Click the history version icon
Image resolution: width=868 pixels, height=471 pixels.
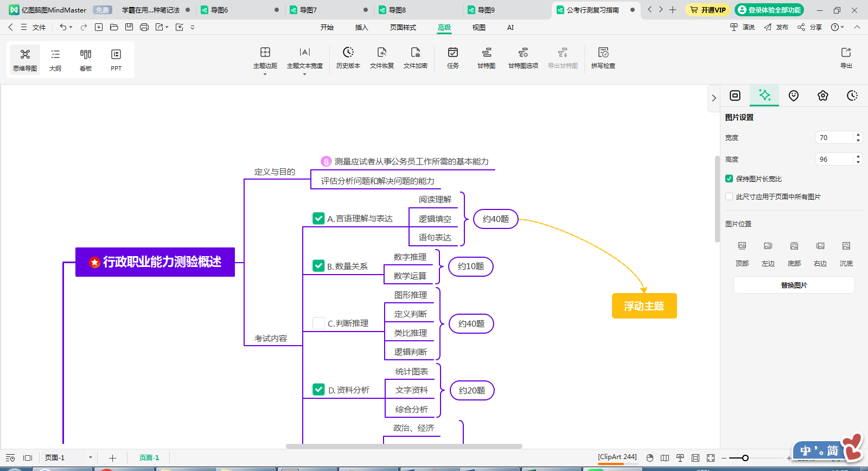tap(348, 58)
